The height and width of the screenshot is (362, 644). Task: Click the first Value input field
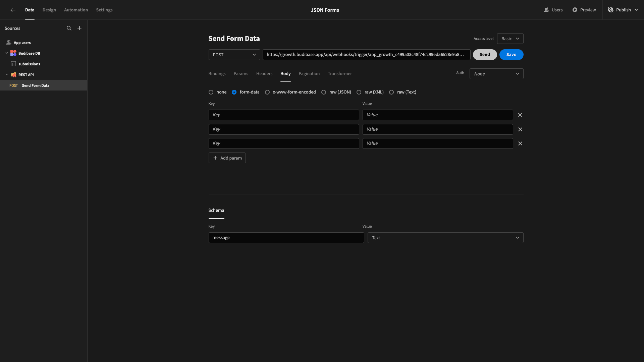438,115
